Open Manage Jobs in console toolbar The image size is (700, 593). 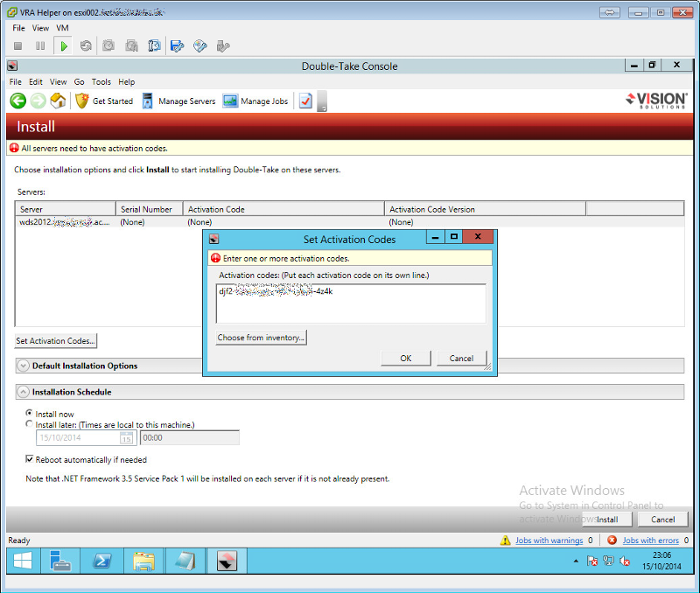pos(255,101)
